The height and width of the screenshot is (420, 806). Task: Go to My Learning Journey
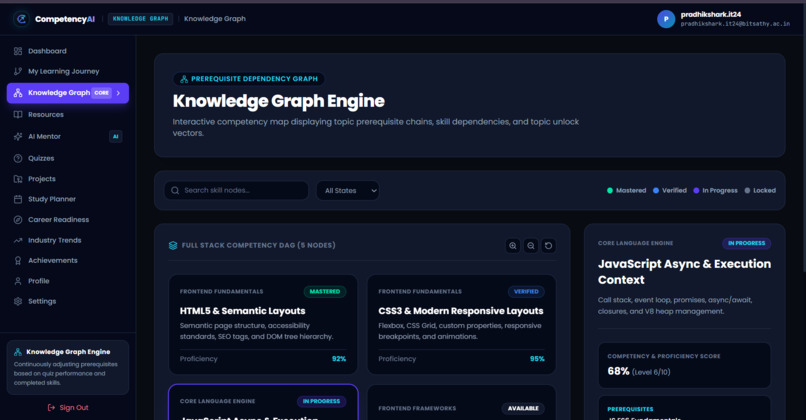coord(68,71)
